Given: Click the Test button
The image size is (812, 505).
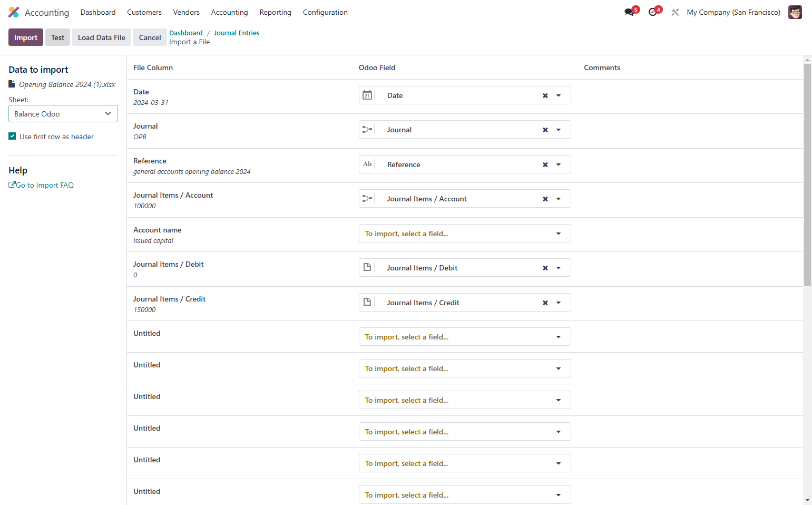Looking at the screenshot, I should 57,37.
